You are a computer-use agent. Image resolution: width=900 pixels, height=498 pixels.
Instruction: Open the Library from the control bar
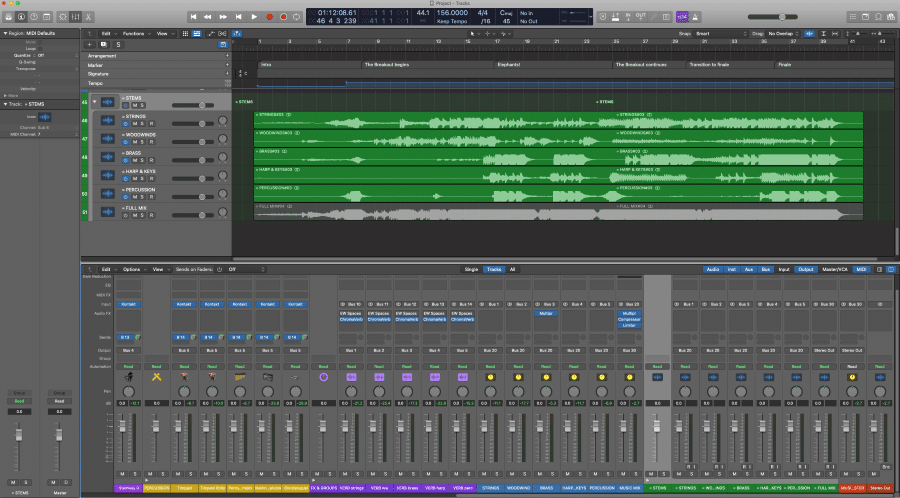click(x=8, y=17)
